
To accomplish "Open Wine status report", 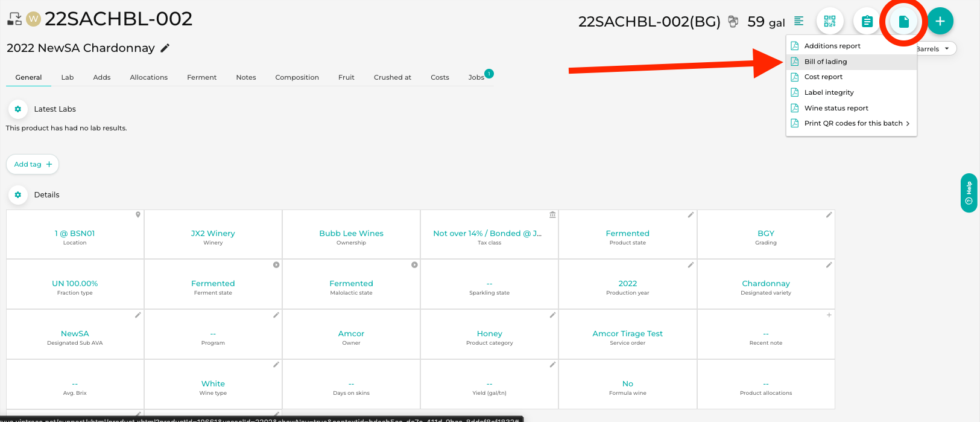I will pyautogui.click(x=851, y=108).
